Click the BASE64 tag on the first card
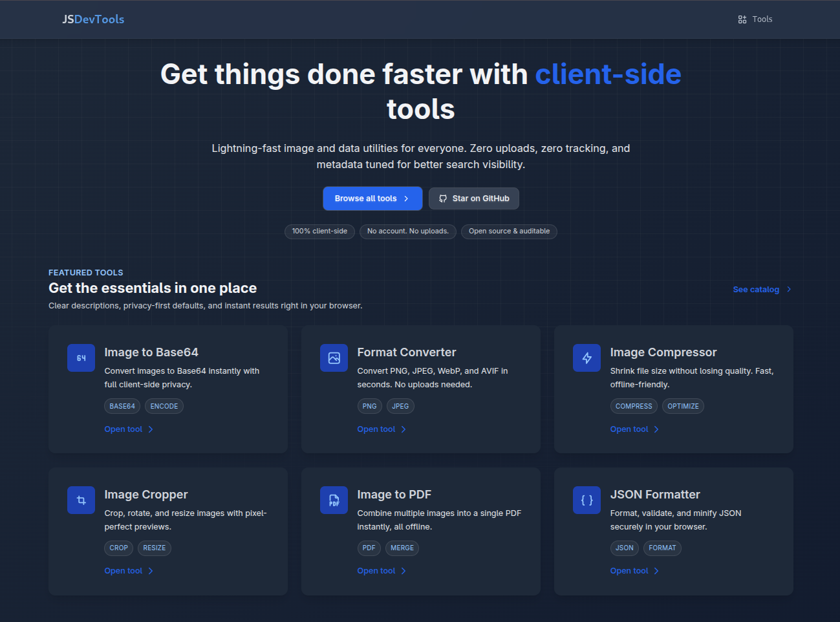 (122, 406)
